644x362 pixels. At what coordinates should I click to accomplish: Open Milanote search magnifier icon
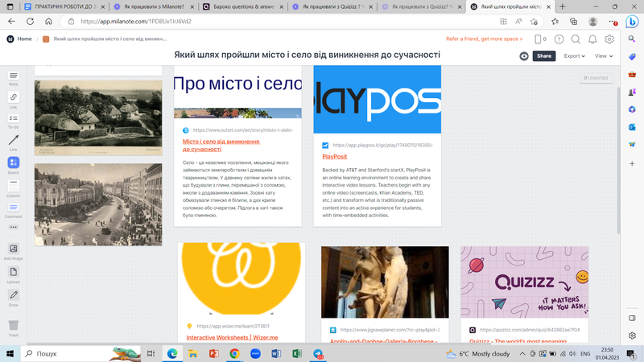point(576,39)
